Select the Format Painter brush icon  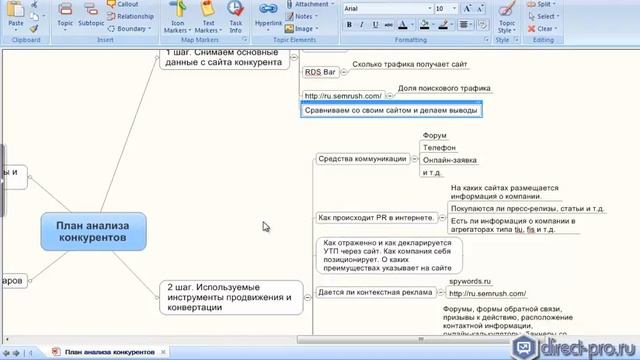34,29
